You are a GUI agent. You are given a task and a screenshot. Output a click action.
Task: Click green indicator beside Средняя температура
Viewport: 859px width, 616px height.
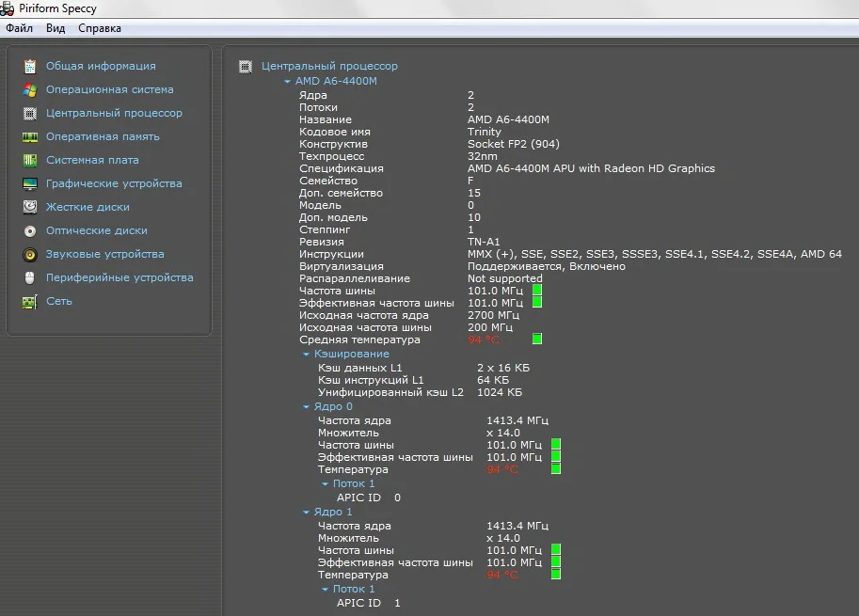537,339
